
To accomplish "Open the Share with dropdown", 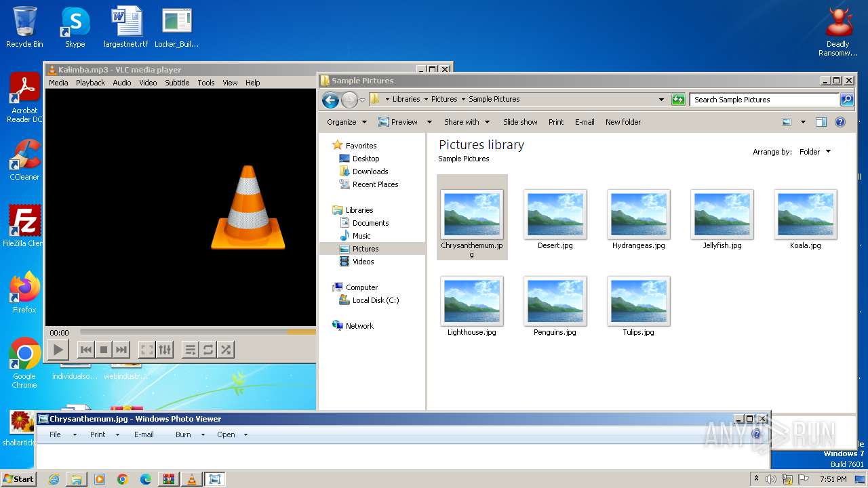I will click(467, 122).
